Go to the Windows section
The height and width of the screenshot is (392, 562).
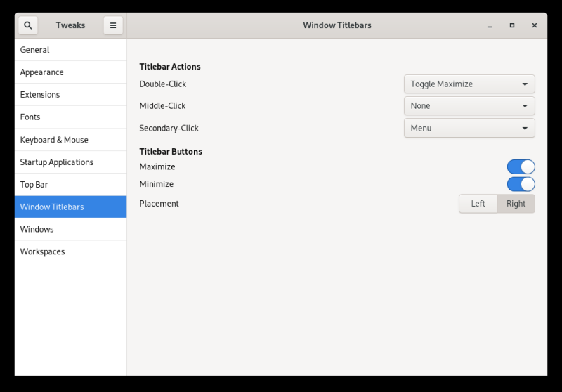[71, 229]
